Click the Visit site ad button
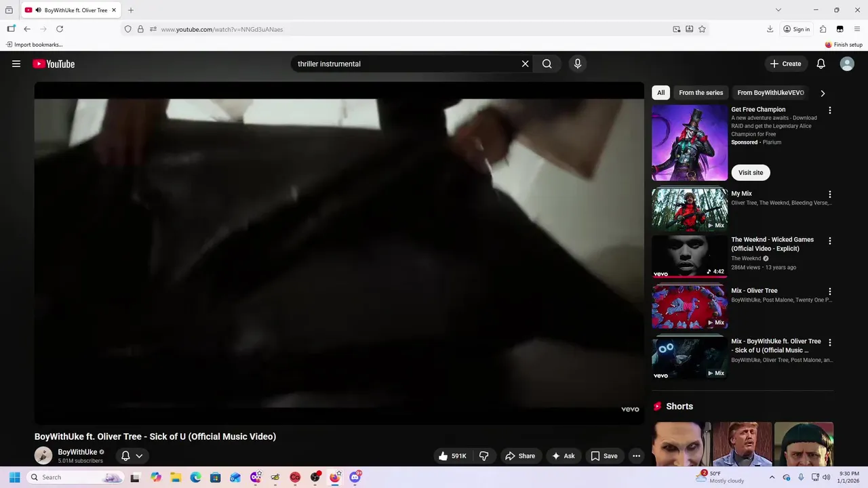The height and width of the screenshot is (488, 868). pyautogui.click(x=751, y=173)
